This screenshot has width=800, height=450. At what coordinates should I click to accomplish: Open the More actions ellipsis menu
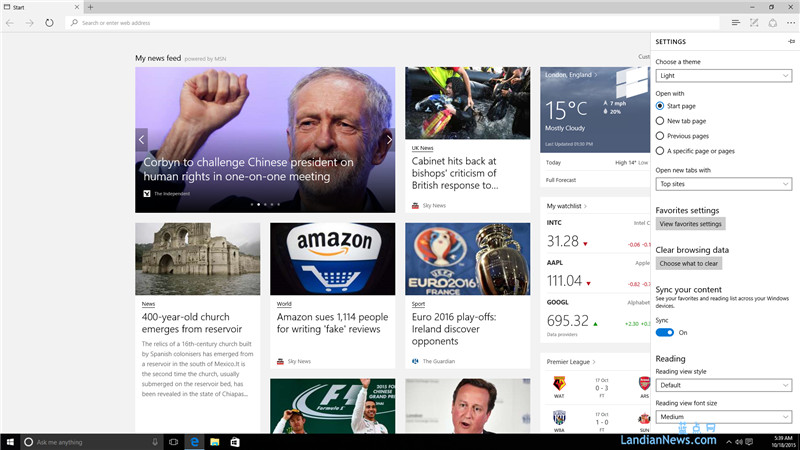coord(791,23)
